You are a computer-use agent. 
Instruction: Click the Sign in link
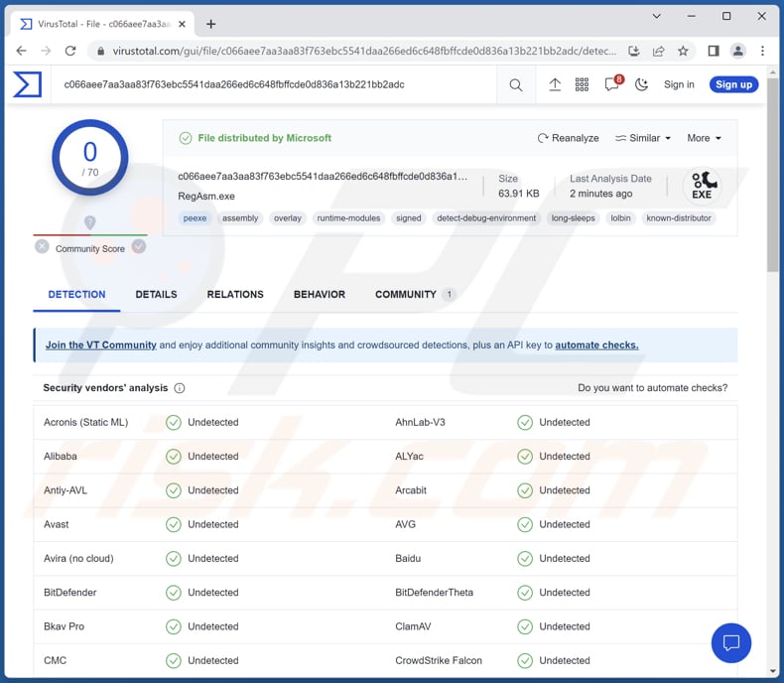pyautogui.click(x=679, y=84)
